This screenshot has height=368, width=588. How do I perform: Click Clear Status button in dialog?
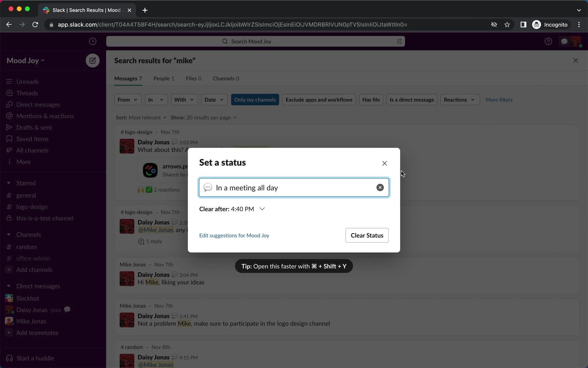(x=367, y=235)
